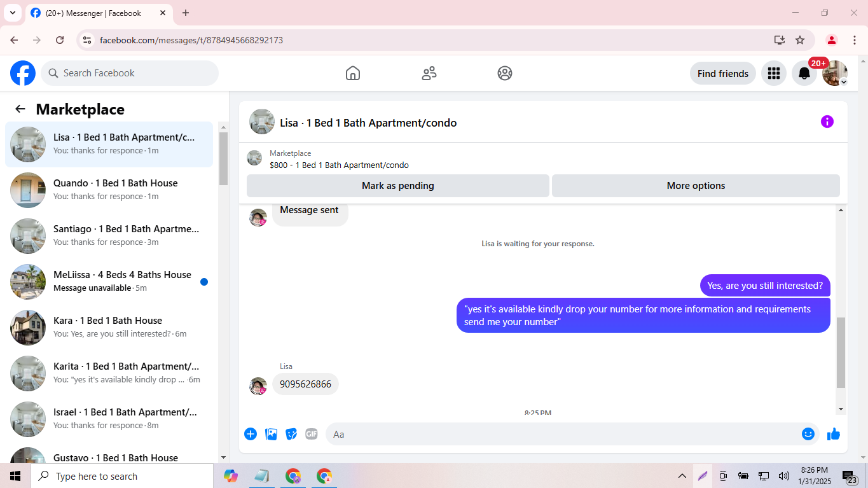Open the account menu profile picture
Viewport: 868px width, 488px height.
835,73
